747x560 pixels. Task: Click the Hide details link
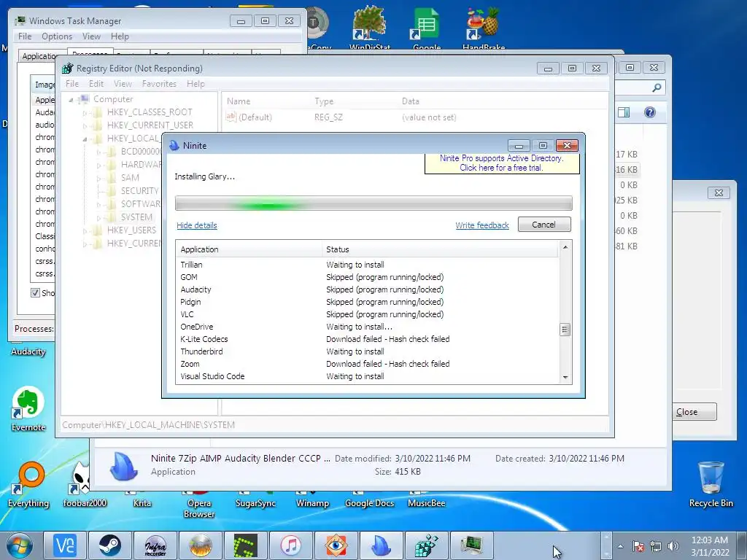(197, 225)
